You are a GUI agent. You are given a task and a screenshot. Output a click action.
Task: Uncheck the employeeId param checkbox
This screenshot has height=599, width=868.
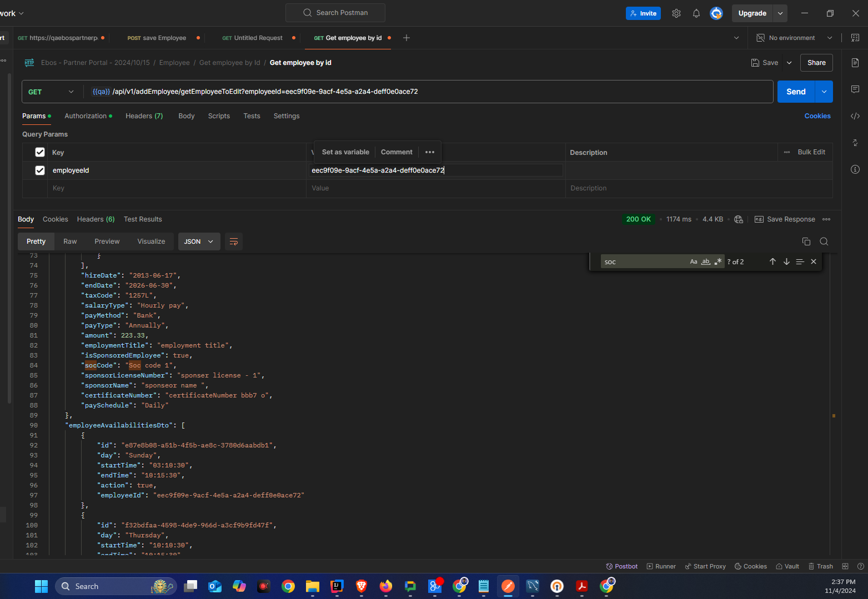tap(40, 170)
